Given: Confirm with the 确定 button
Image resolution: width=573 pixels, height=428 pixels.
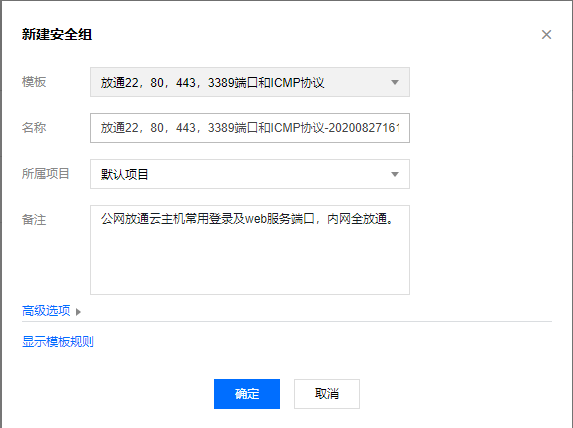Looking at the screenshot, I should [247, 394].
